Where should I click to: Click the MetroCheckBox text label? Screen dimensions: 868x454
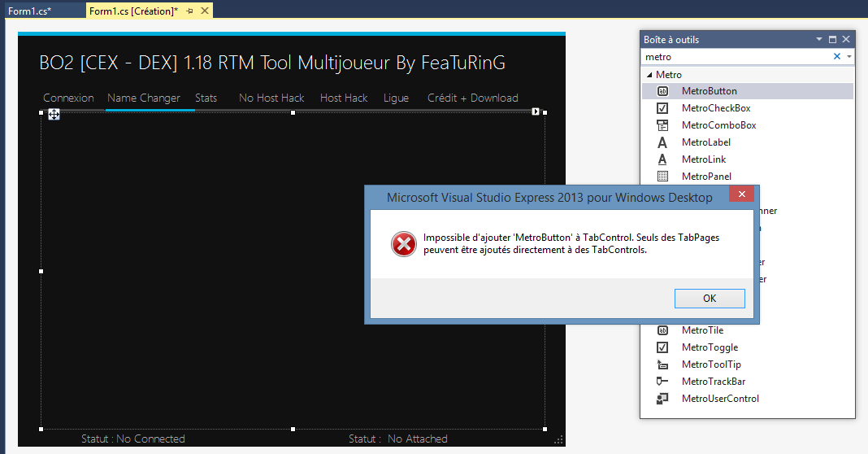click(x=716, y=108)
